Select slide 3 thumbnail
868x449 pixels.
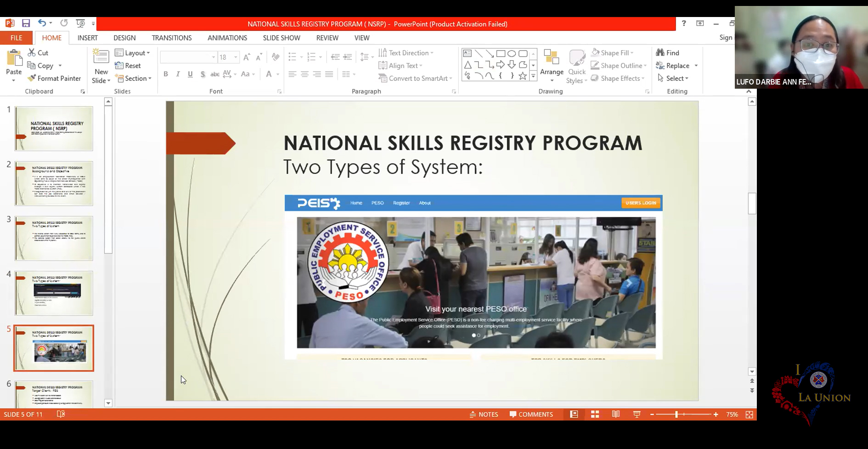[54, 238]
